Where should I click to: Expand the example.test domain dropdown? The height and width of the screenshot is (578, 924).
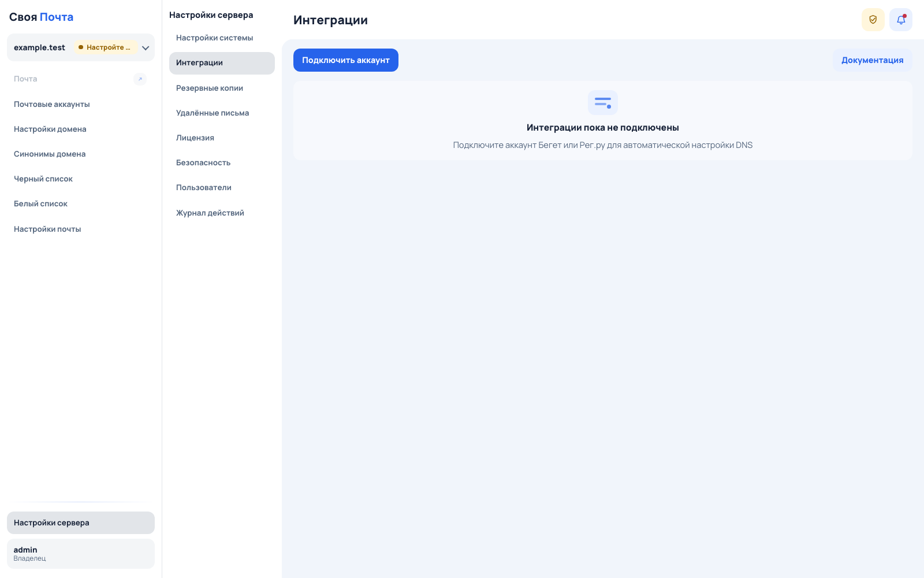146,48
